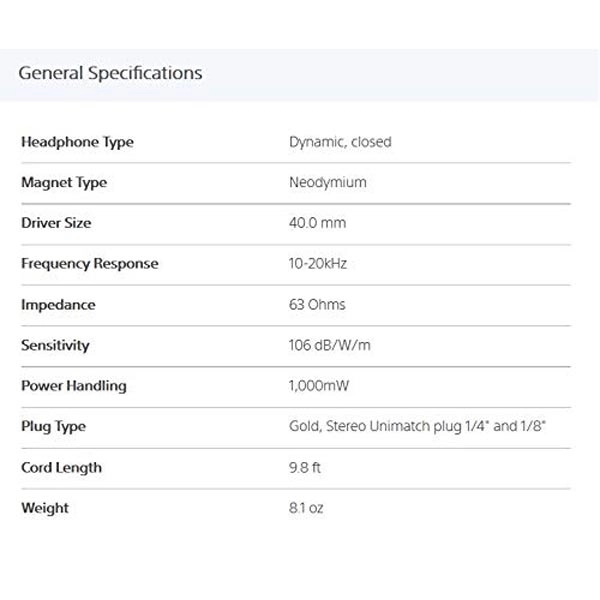Click the General Specifications heading
The width and height of the screenshot is (600, 600).
click(x=111, y=73)
